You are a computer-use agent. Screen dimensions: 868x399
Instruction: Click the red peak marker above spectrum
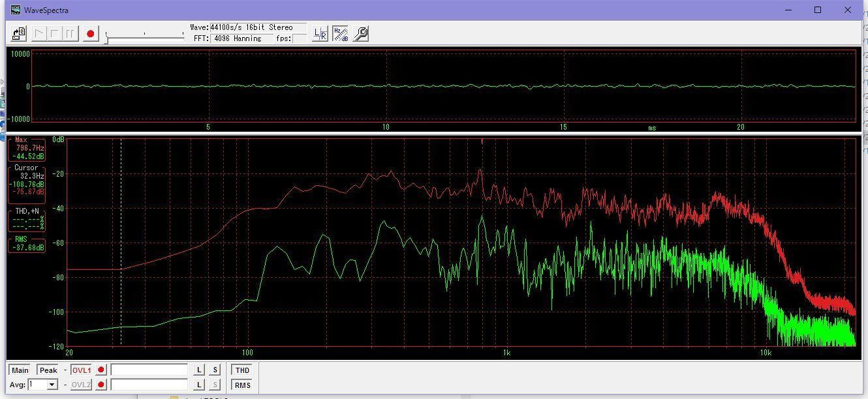[482, 141]
